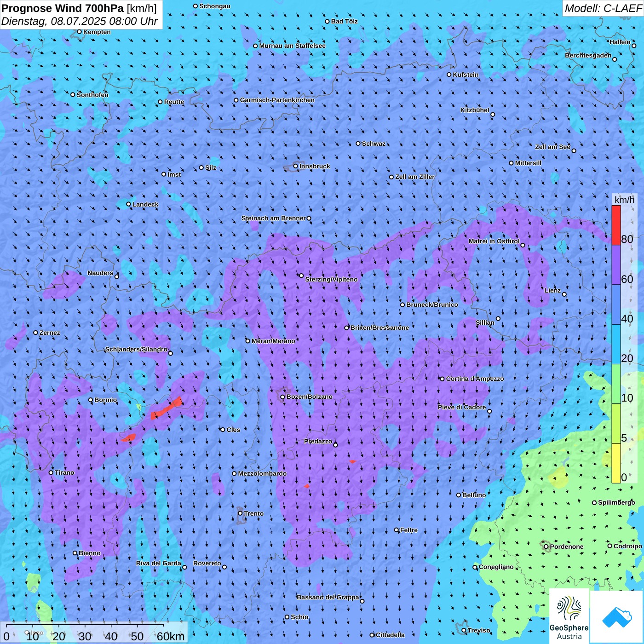
Task: Click the Hallein city marker
Action: click(x=634, y=46)
